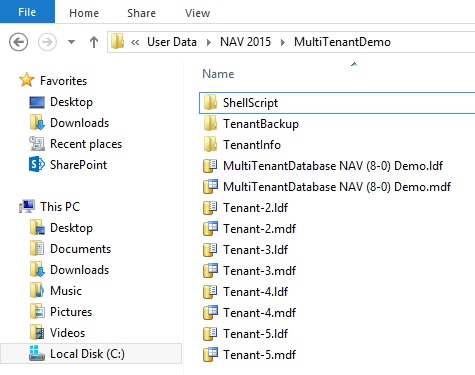The image size is (475, 375).
Task: Click the Tenant-4.ldf file icon
Action: [x=210, y=292]
